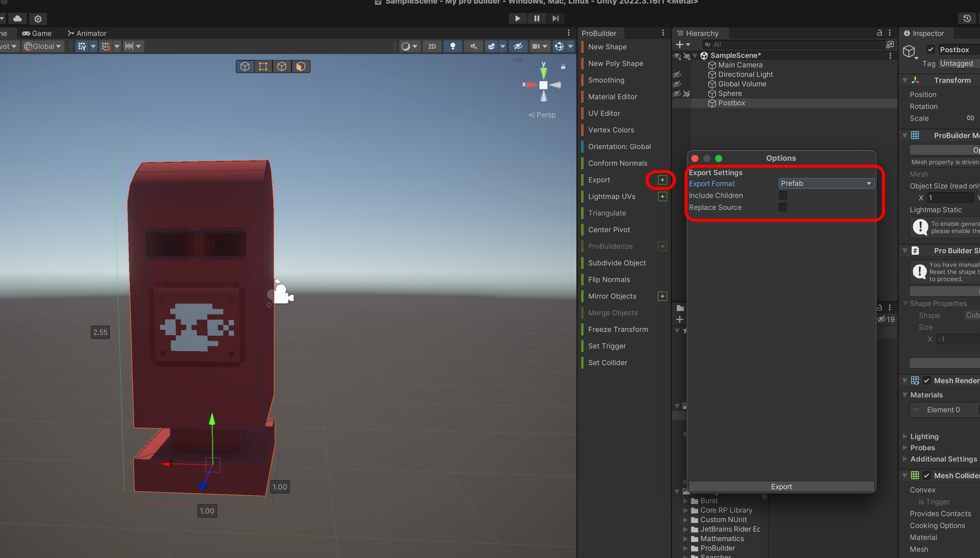Select ProBuilder vertex selection mode icon
This screenshot has width=980, height=558.
(x=263, y=67)
